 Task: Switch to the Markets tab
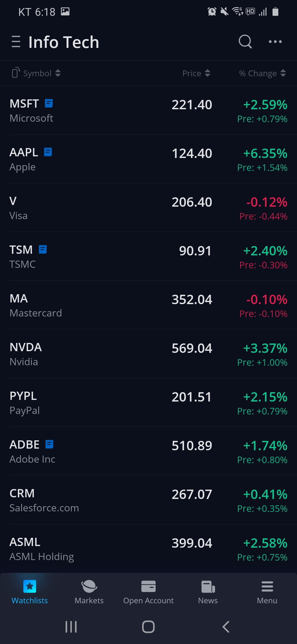(x=89, y=592)
